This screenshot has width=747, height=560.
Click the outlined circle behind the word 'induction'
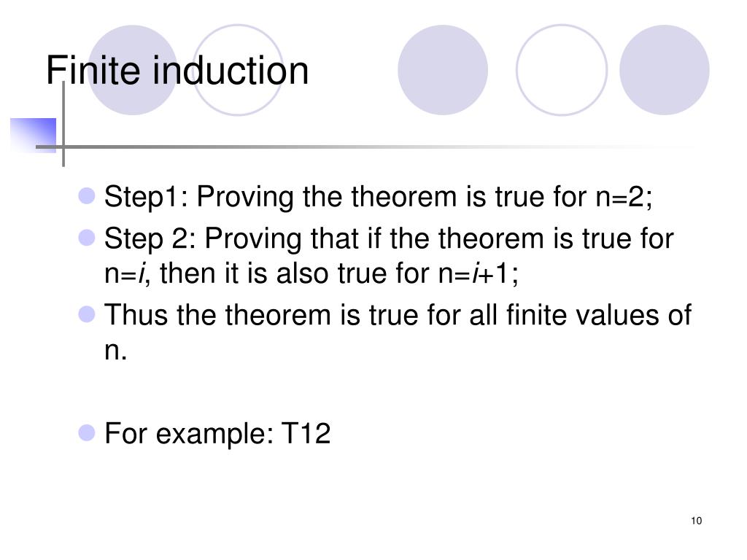tap(238, 70)
